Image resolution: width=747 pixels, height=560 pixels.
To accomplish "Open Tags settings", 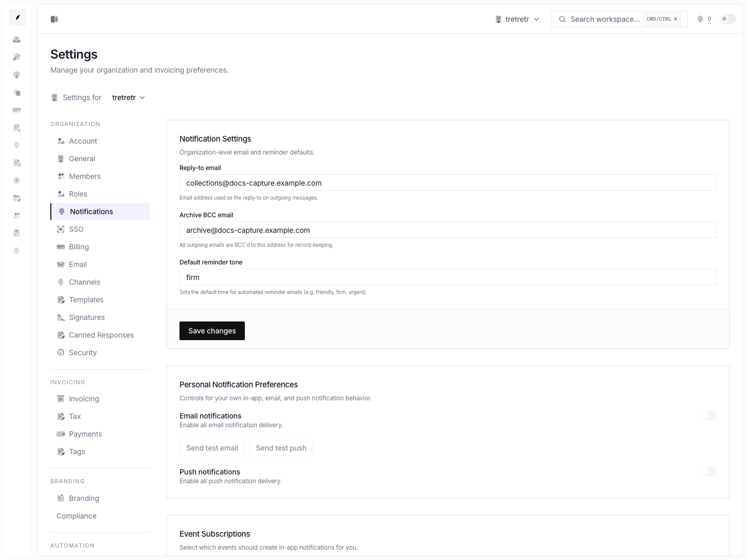I will tap(100, 452).
